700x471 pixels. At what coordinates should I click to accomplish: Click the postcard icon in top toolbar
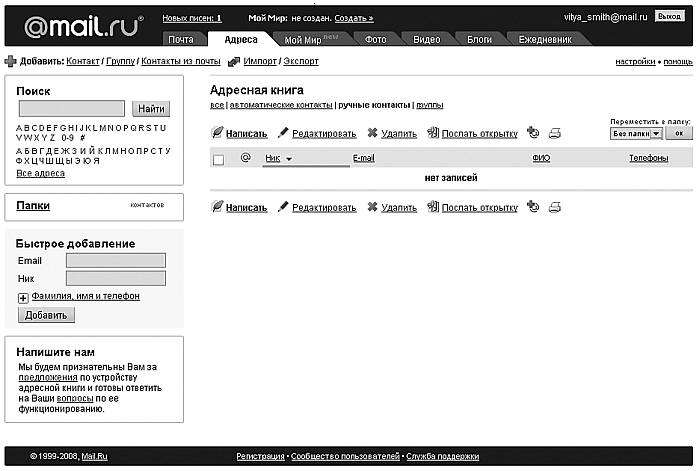click(x=433, y=133)
